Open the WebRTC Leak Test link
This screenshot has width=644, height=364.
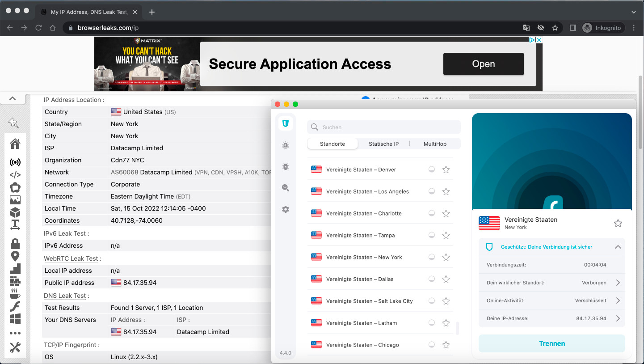71,258
